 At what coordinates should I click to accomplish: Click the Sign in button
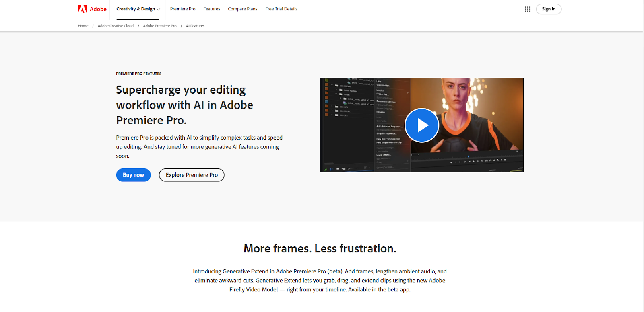pyautogui.click(x=549, y=9)
